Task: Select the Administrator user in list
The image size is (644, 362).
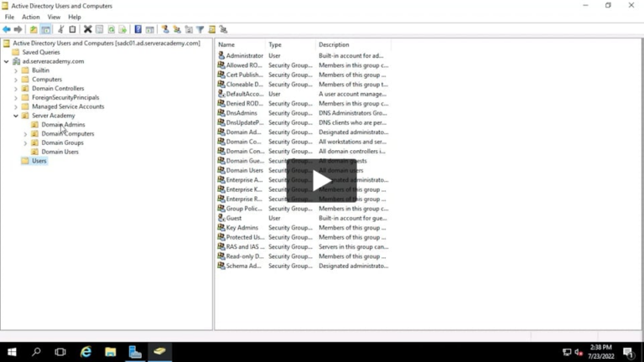Action: point(243,55)
